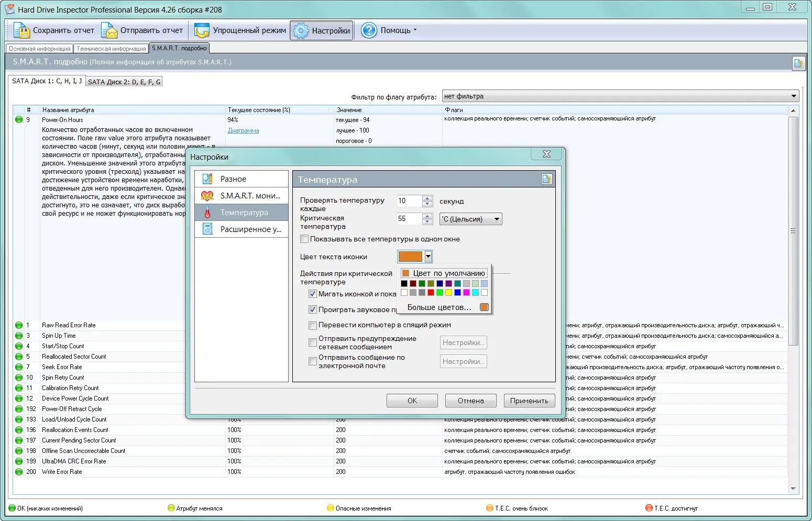The width and height of the screenshot is (812, 521).
Task: Switch to Упрощенный режим via its toolbar icon
Action: click(202, 30)
